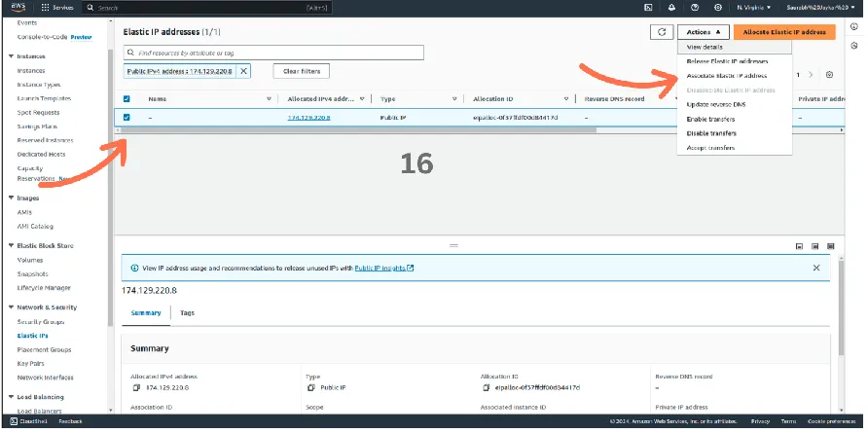Screen dimensions: 868x433
Task: Maximize the details split panel
Action: (830, 246)
